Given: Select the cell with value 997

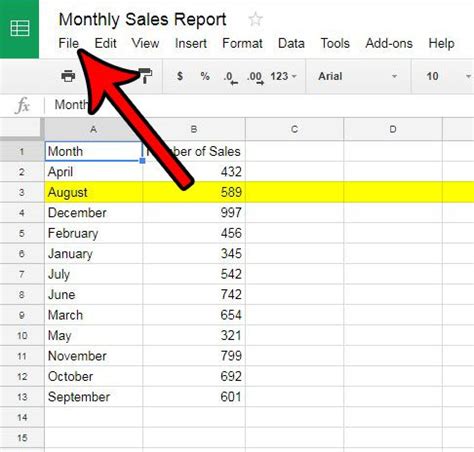Looking at the screenshot, I should pyautogui.click(x=194, y=213).
